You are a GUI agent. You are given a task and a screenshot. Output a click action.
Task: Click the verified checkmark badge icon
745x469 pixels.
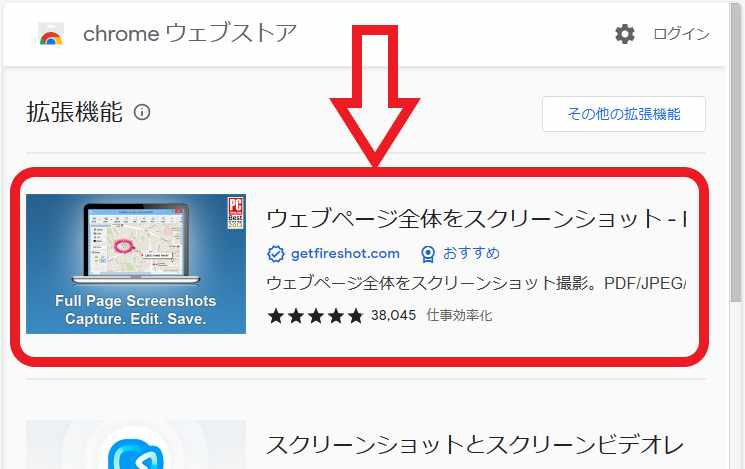tap(276, 254)
